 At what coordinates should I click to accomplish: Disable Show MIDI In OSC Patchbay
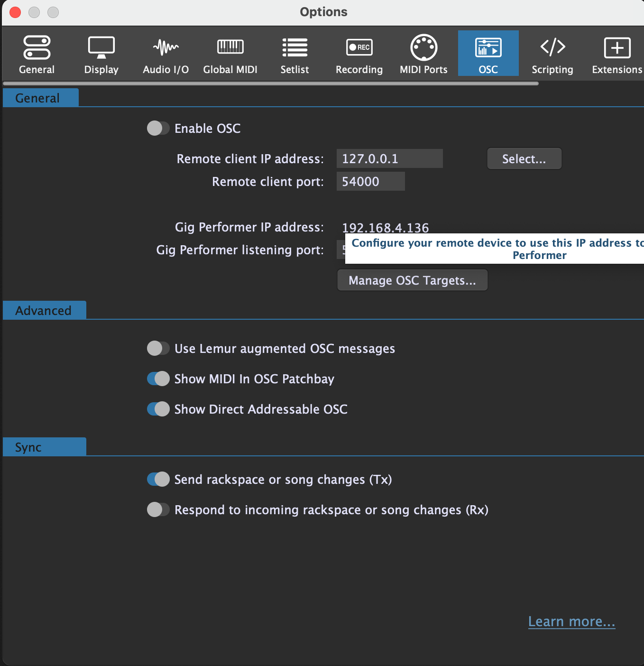click(158, 379)
